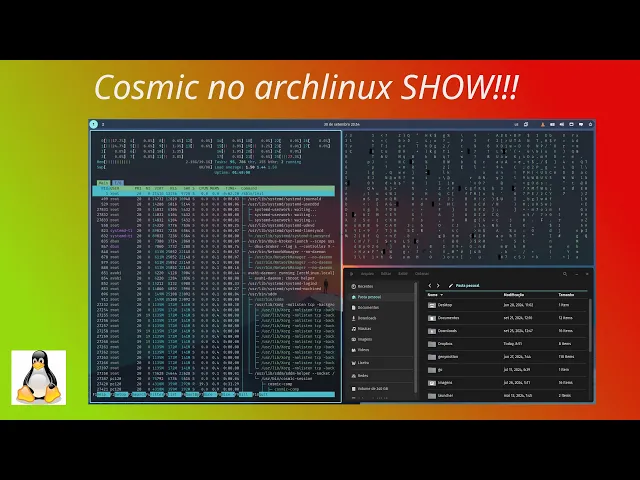Switch to the Main tab in htop
640x480 pixels.
103,183
